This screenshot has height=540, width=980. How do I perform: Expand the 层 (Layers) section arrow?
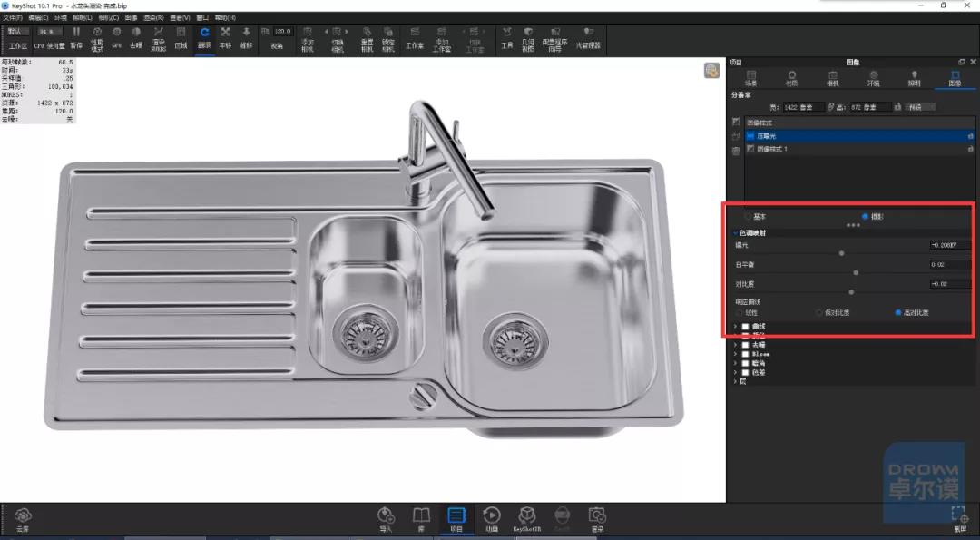[735, 381]
